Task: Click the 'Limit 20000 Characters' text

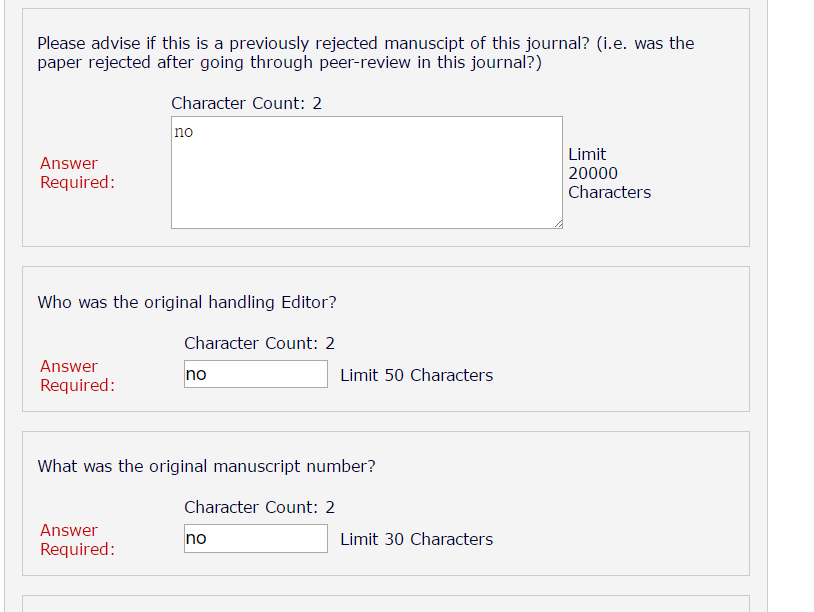Action: 608,173
